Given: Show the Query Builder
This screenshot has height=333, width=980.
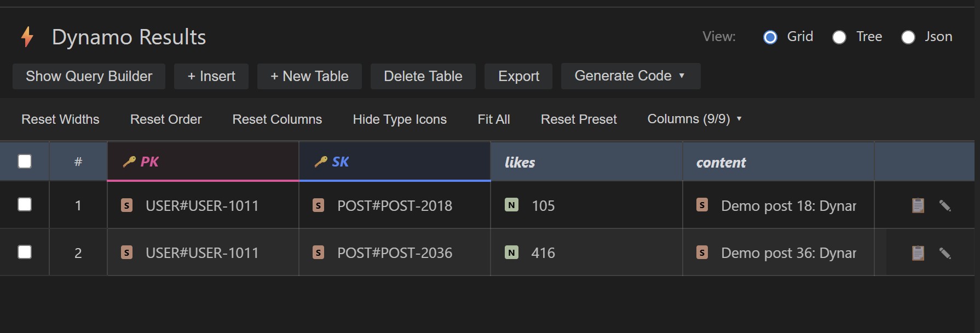Looking at the screenshot, I should click(89, 76).
